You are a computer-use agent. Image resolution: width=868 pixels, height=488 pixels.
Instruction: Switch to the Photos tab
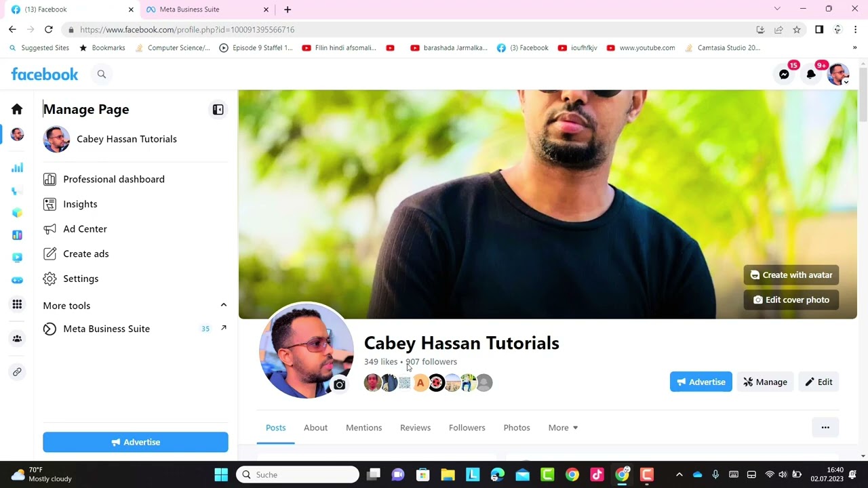click(x=517, y=428)
